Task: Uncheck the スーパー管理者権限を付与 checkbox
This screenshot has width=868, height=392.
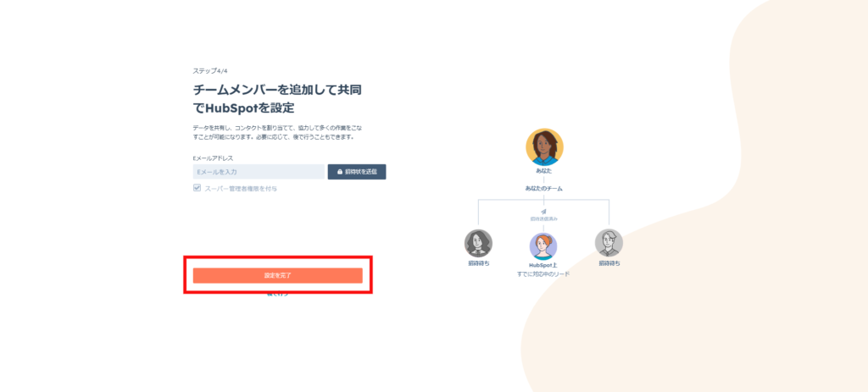Action: click(197, 188)
